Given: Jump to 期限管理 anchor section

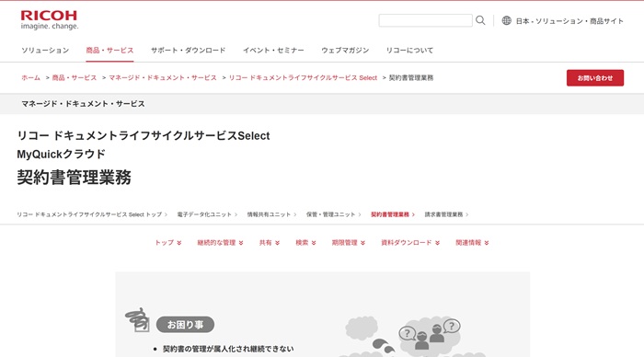Looking at the screenshot, I should [349, 242].
